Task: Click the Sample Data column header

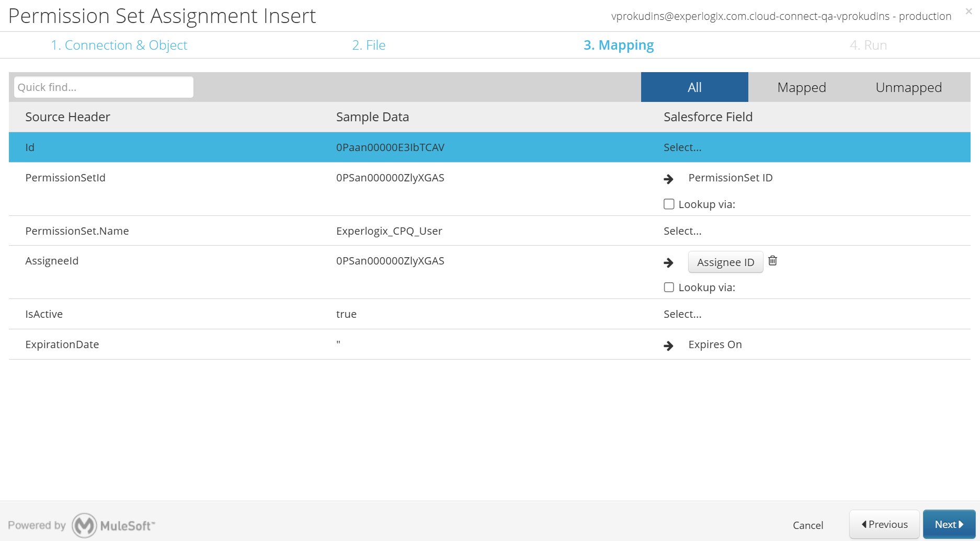Action: click(x=372, y=117)
